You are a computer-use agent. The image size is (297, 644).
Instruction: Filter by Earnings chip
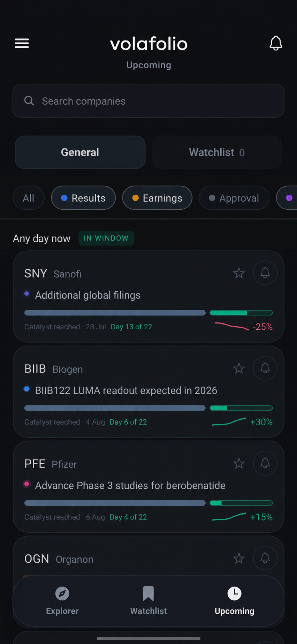(x=157, y=198)
